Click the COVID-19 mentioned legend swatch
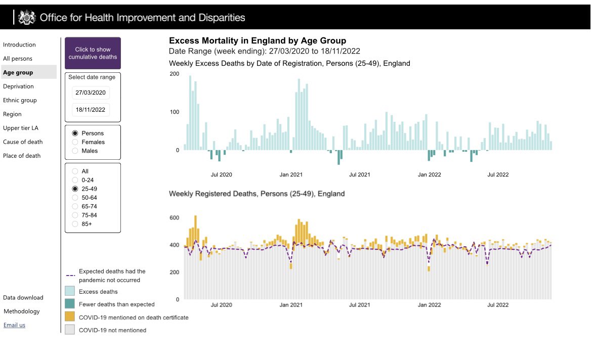The height and width of the screenshot is (364, 592). (x=70, y=316)
